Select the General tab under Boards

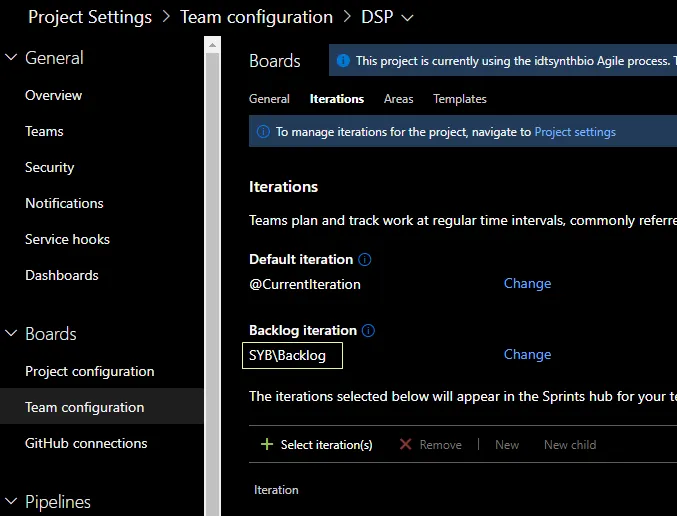point(269,99)
